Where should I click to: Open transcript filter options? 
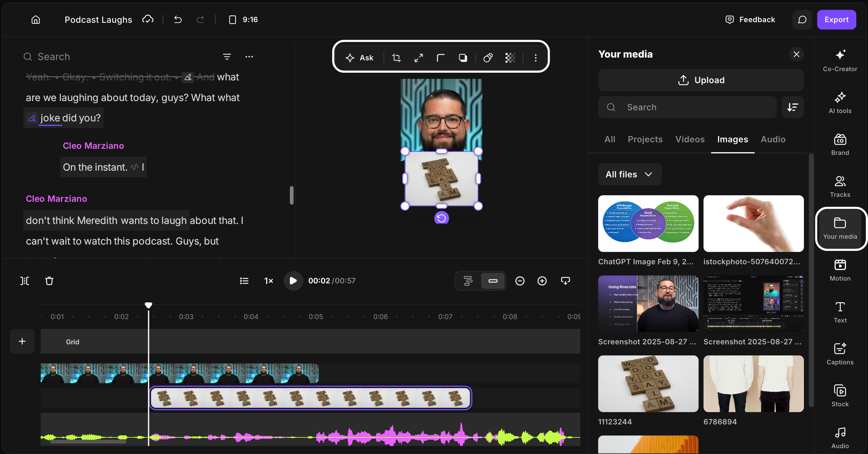coord(227,57)
